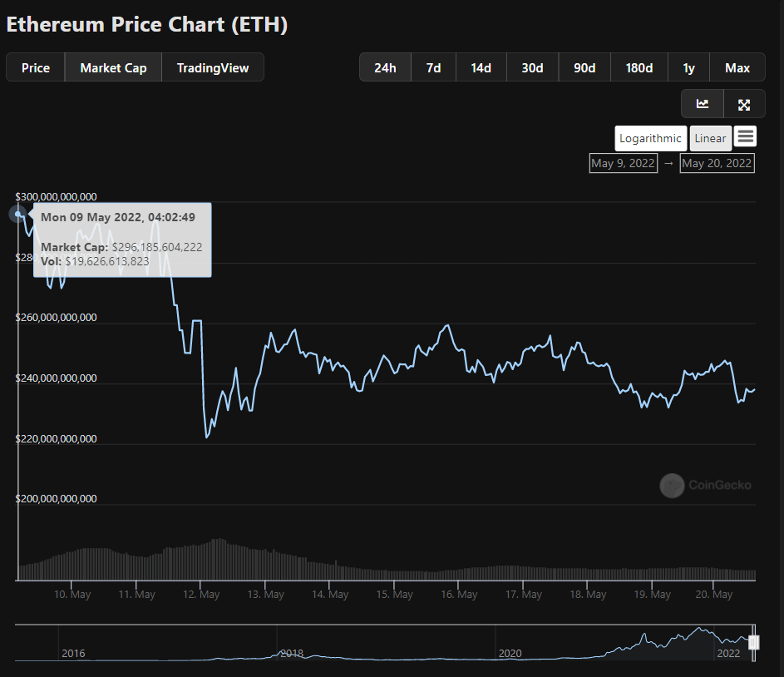Choose the 14d time range

coord(481,67)
